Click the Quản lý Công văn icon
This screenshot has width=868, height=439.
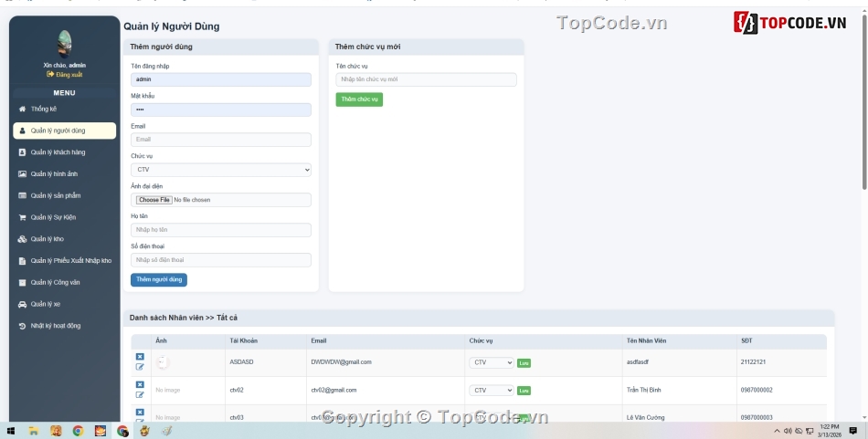click(22, 283)
